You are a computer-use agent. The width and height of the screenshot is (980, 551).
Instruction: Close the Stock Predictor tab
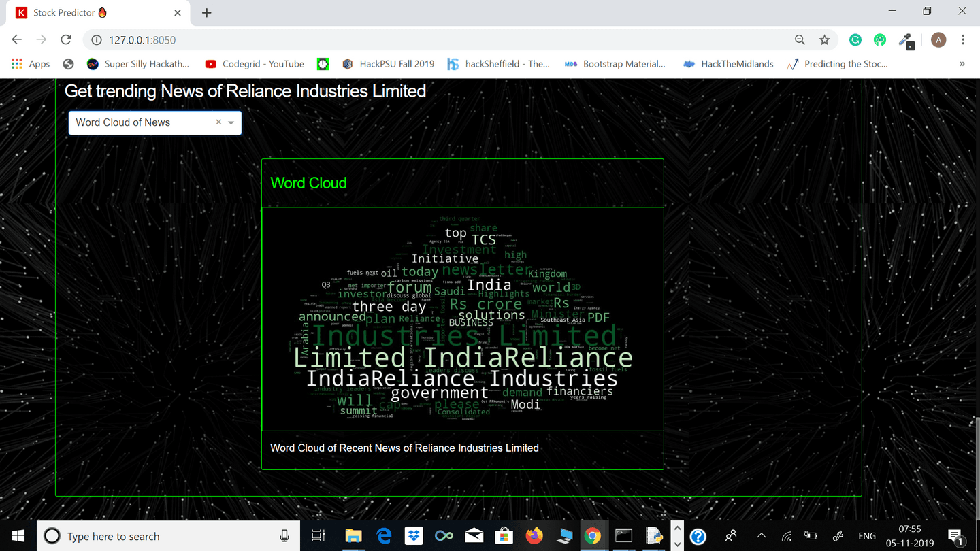[178, 13]
